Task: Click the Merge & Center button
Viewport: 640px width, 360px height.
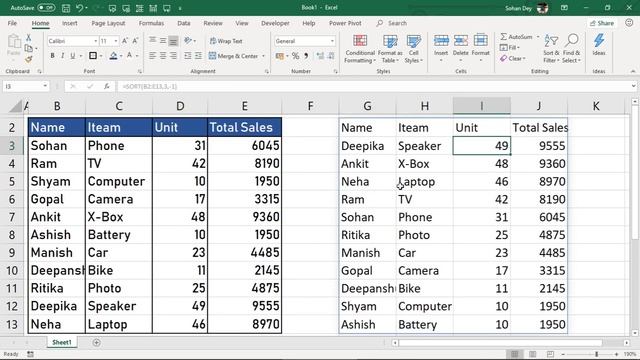Action: 233,56
